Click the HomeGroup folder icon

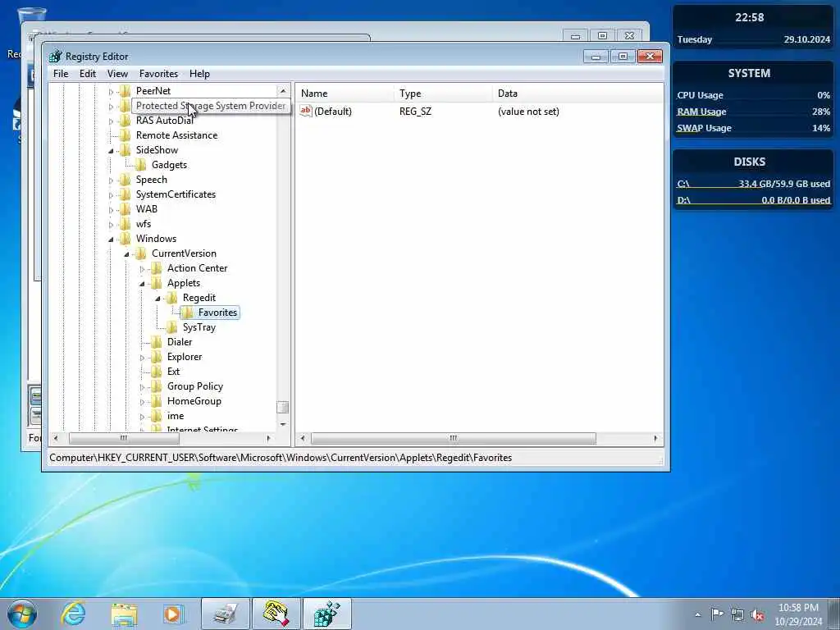157,401
